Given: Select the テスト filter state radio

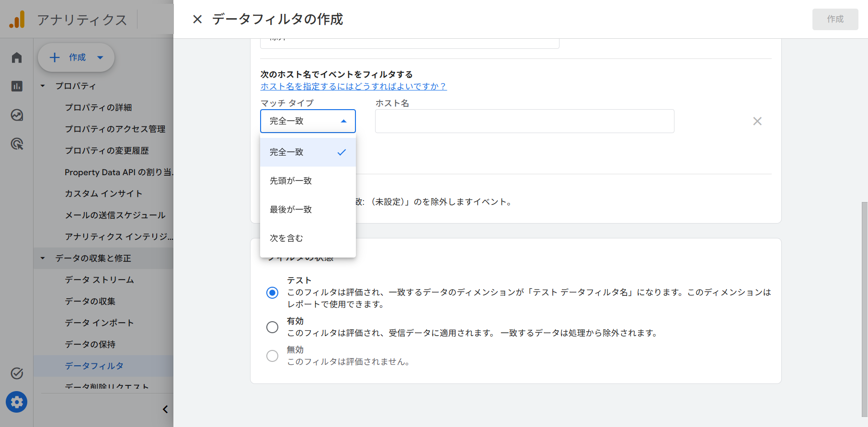Looking at the screenshot, I should tap(272, 292).
